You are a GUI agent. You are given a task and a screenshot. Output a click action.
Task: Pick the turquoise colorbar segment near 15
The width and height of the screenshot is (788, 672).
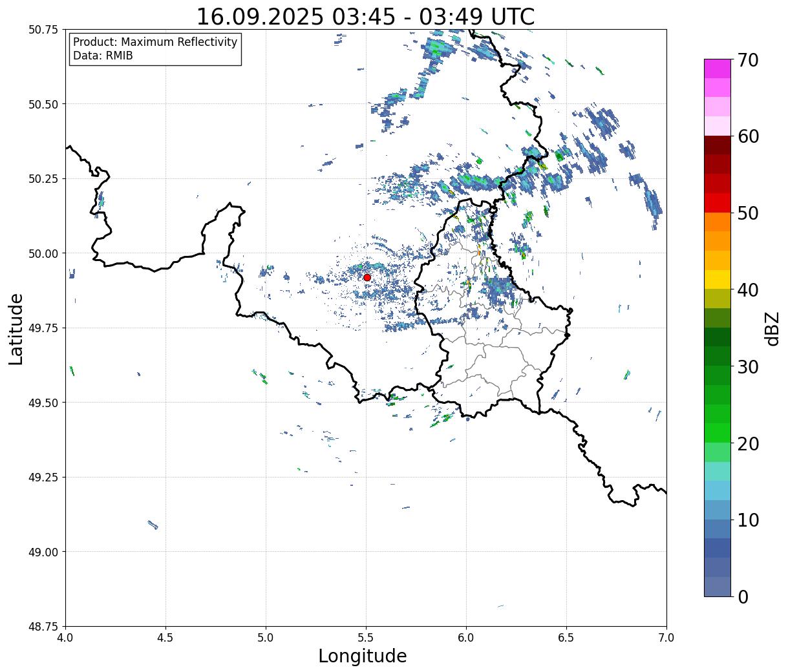click(x=718, y=472)
